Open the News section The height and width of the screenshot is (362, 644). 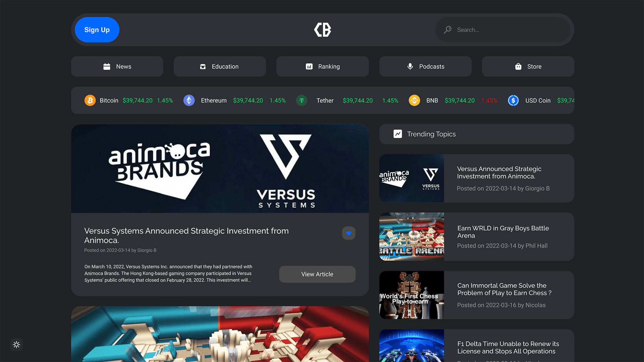tap(117, 66)
